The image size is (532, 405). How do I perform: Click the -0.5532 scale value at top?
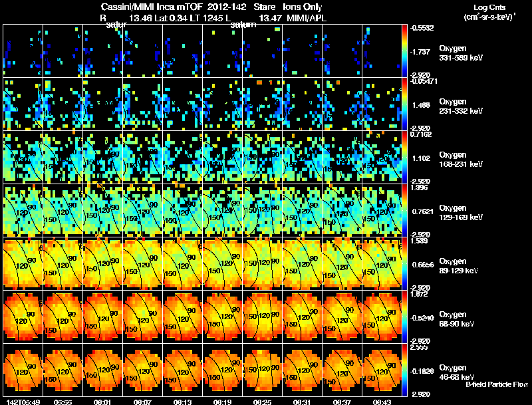(422, 28)
